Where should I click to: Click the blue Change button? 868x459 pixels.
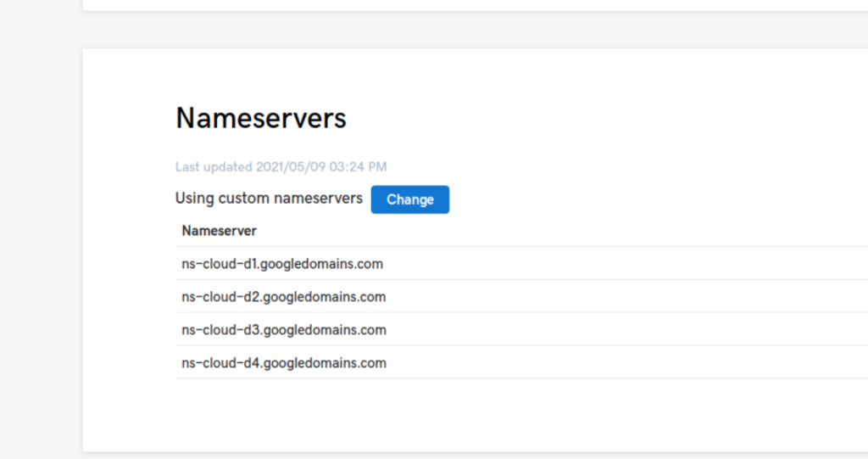[x=410, y=199]
